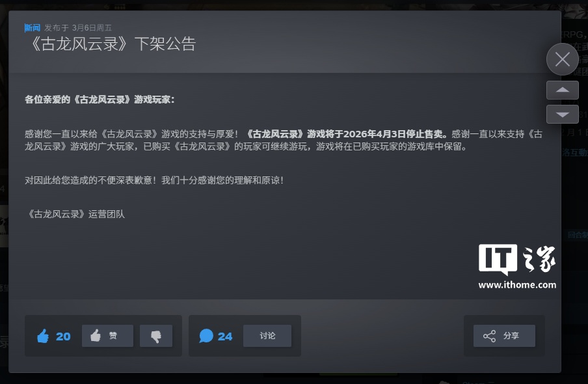Click the blue thumbs-up icon beside 20
This screenshot has width=588, height=384.
point(43,336)
